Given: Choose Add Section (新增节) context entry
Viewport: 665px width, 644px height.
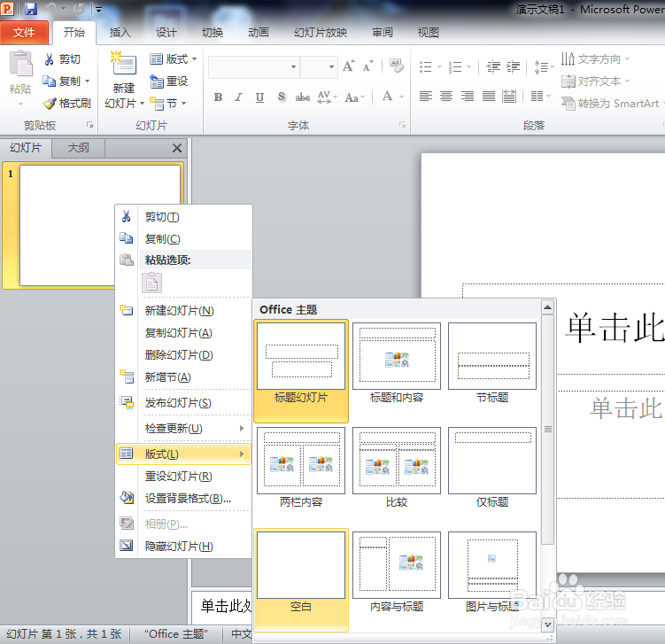Looking at the screenshot, I should 184,376.
